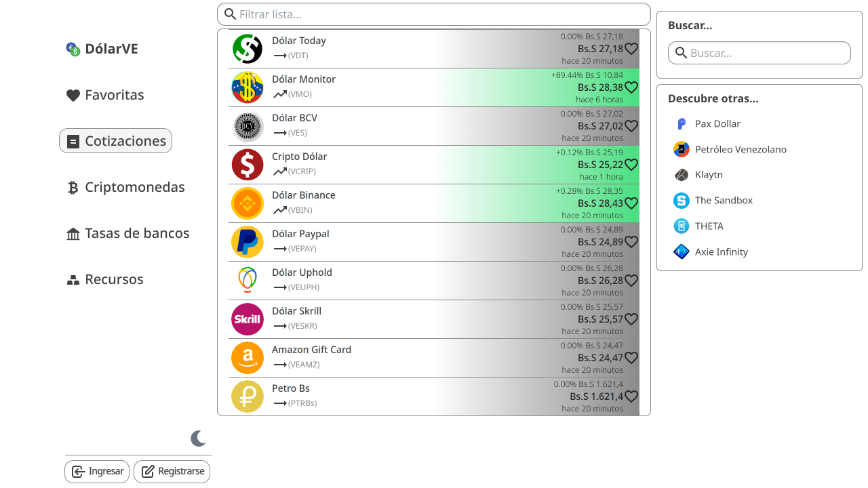Viewport: 868px width, 488px height.
Task: Click the magnifier icon in Filtrar lista
Action: [x=231, y=14]
